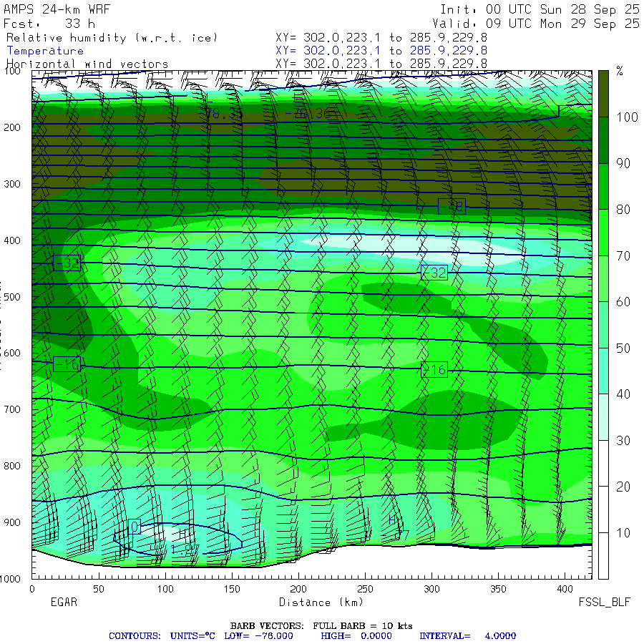The width and height of the screenshot is (644, 644).
Task: Select the colorbar '50' tick label
Action: point(623,348)
